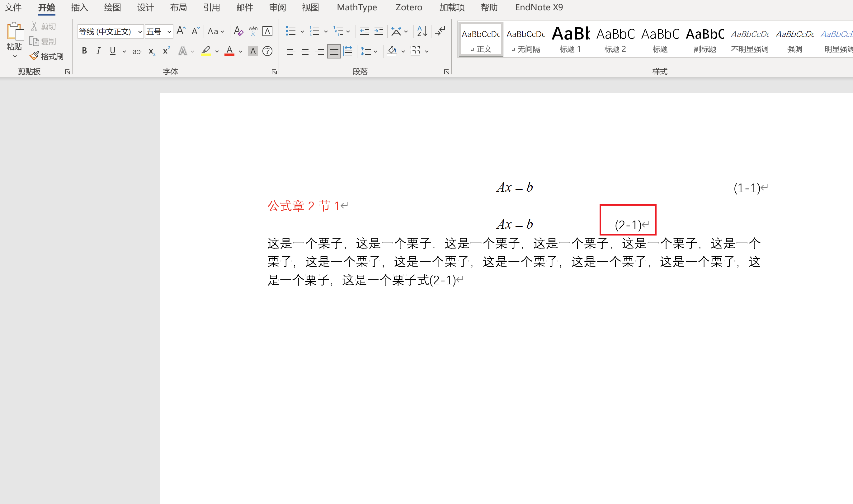Expand the line spacing dropdown arrow
Screen dimensions: 853x504
(375, 52)
